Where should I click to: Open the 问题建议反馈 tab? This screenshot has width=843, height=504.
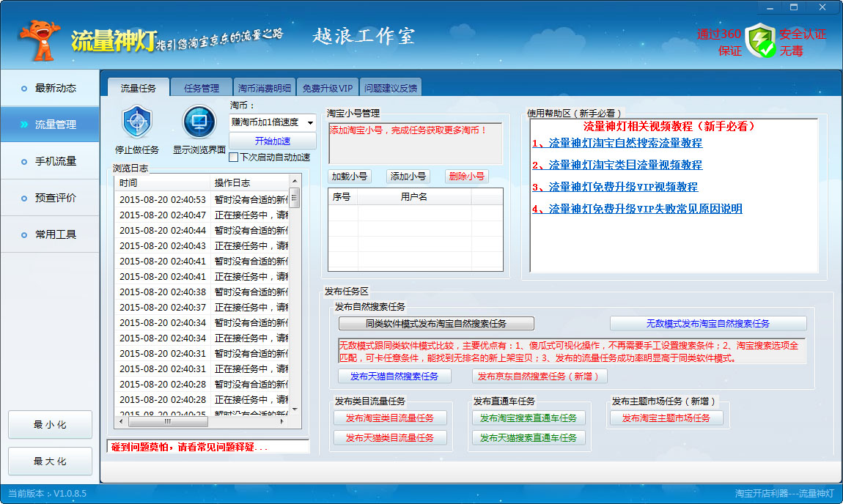point(390,88)
